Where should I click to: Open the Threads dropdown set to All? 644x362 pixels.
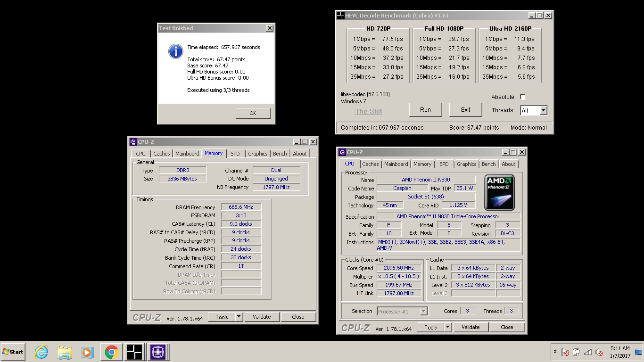tap(534, 111)
